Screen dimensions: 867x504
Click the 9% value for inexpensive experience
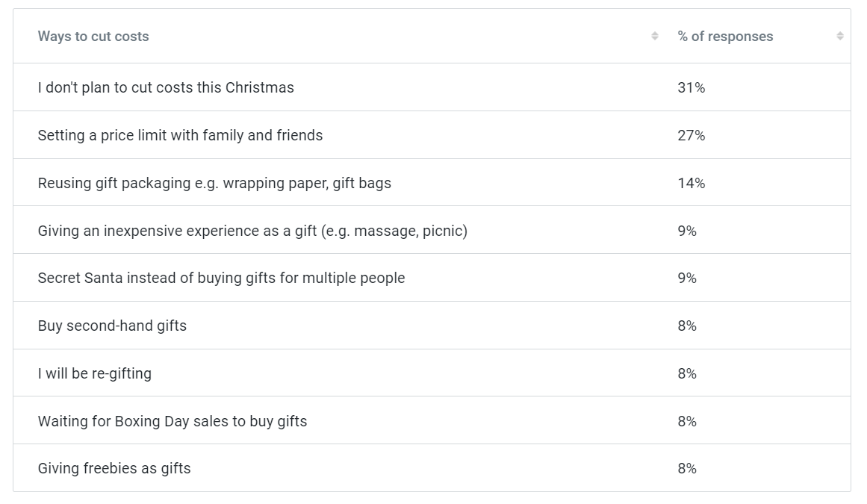(687, 231)
